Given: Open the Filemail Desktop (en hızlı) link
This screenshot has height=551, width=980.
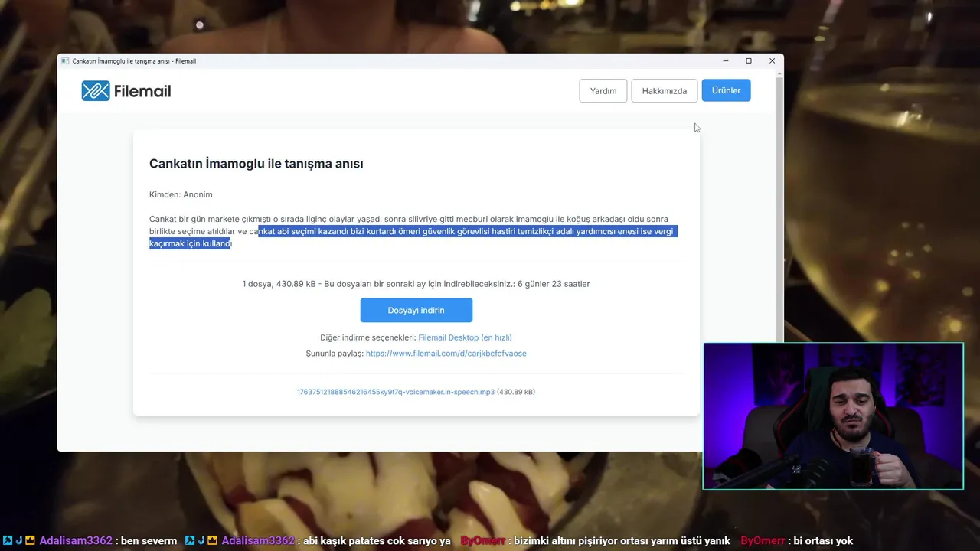Looking at the screenshot, I should 465,337.
